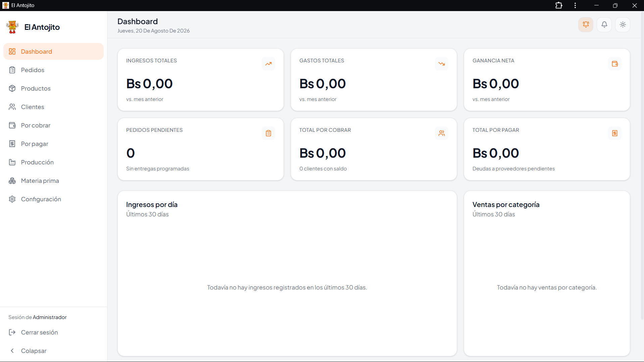Open the Clientes section
Screen dimensions: 644x362
53,107
